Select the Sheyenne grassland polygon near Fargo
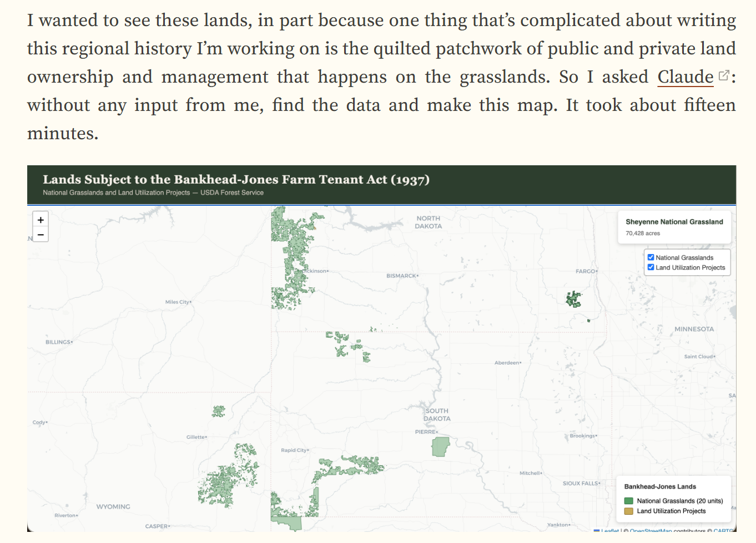 point(573,298)
